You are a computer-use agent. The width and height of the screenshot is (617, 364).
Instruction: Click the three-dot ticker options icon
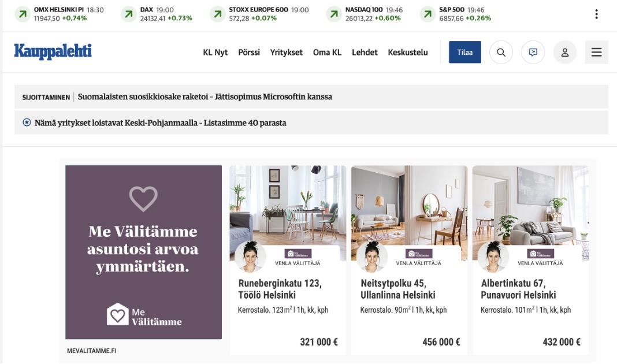coord(597,14)
